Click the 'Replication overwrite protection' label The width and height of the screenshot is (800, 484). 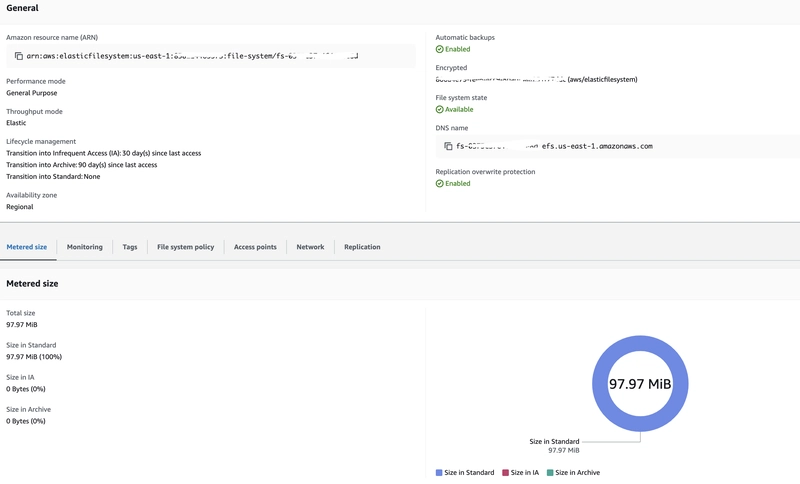(x=485, y=172)
